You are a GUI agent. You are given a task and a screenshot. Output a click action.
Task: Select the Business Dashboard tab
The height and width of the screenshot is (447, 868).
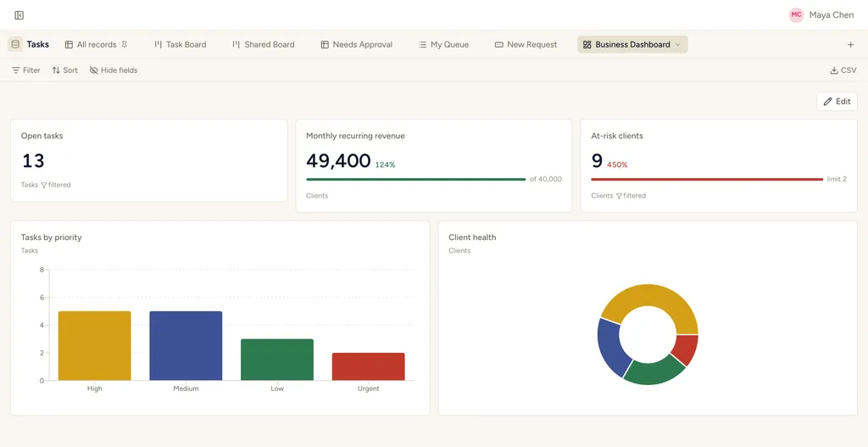tap(632, 44)
